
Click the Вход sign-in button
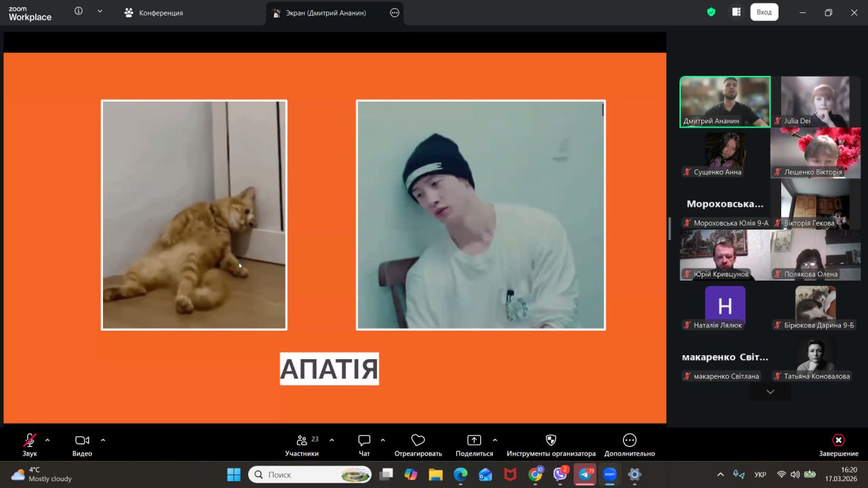point(764,12)
